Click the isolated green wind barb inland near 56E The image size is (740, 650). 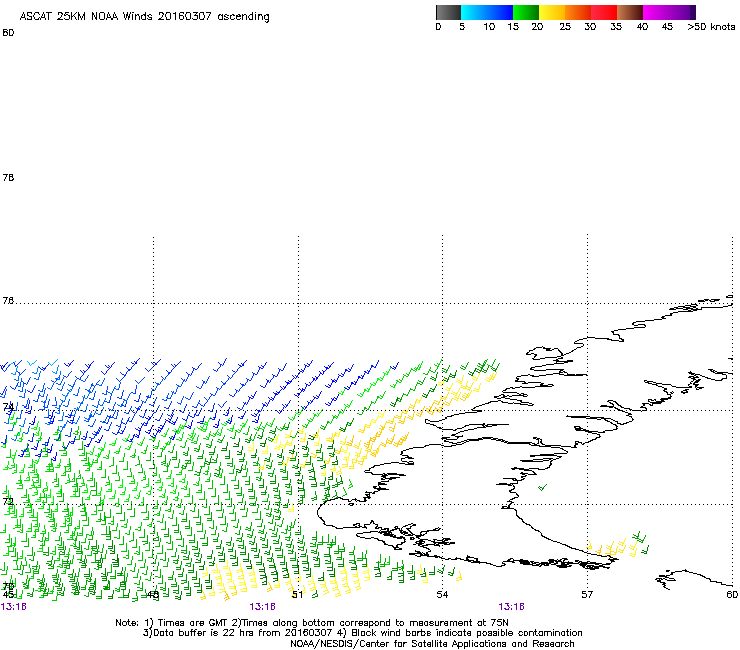(x=543, y=487)
